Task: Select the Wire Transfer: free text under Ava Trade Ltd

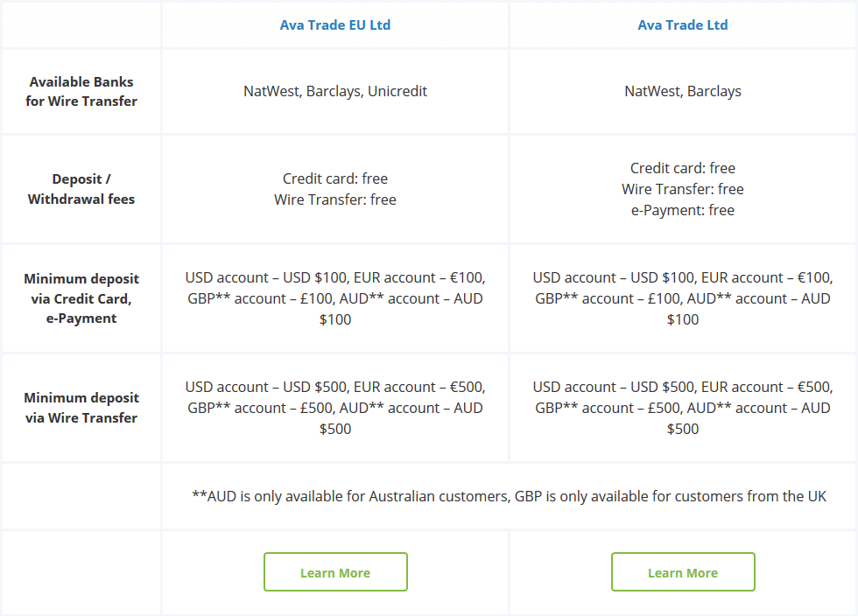Action: 683,189
